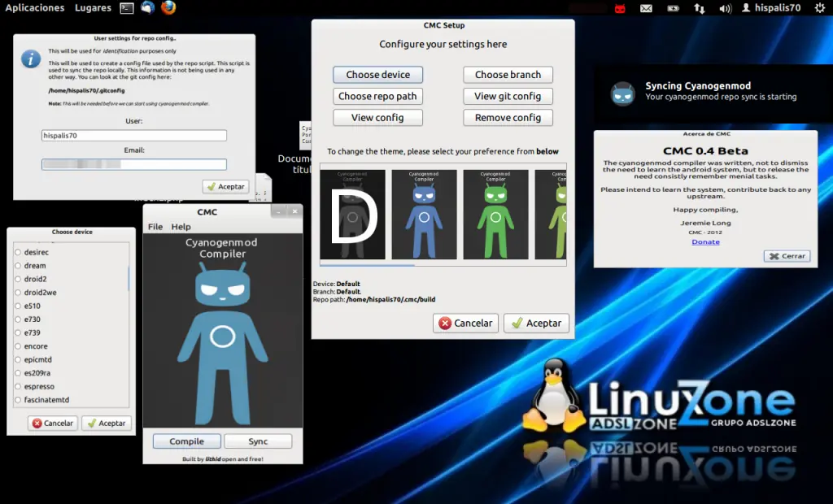Select the e739 device radio button
The height and width of the screenshot is (504, 833).
click(x=18, y=333)
